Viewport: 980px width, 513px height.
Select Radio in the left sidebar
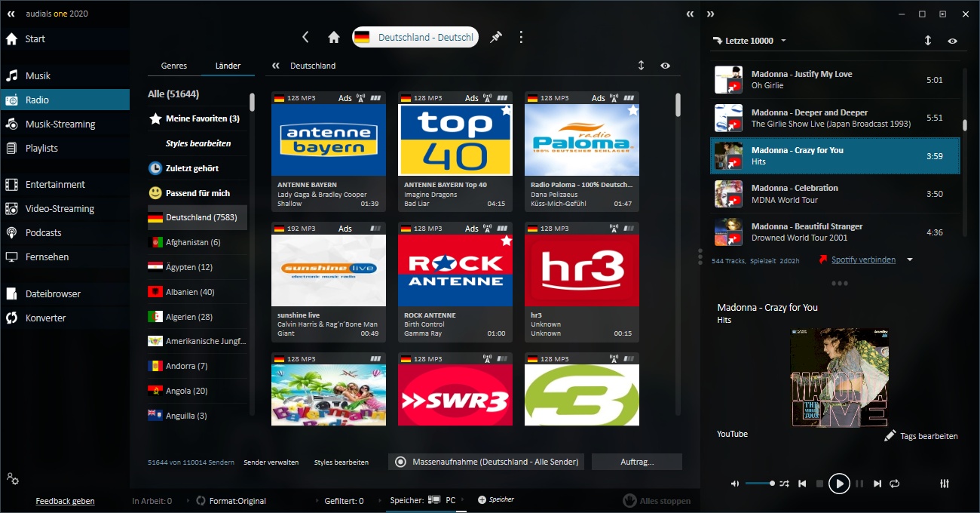pyautogui.click(x=65, y=100)
